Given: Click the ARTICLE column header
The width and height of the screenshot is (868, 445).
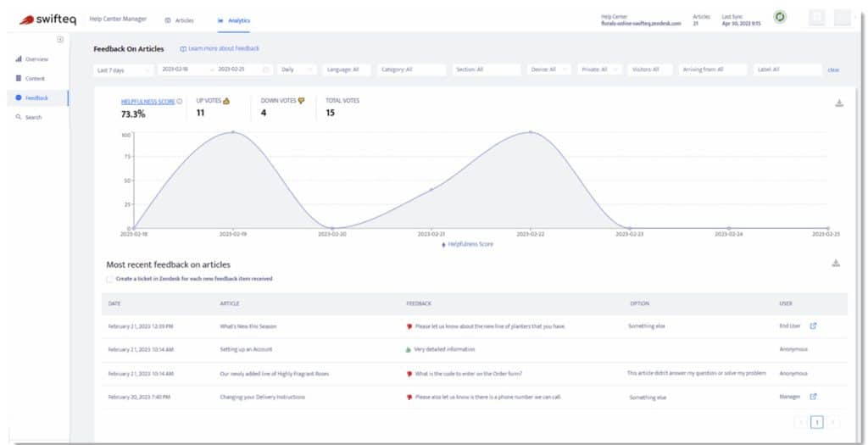Looking at the screenshot, I should 230,303.
